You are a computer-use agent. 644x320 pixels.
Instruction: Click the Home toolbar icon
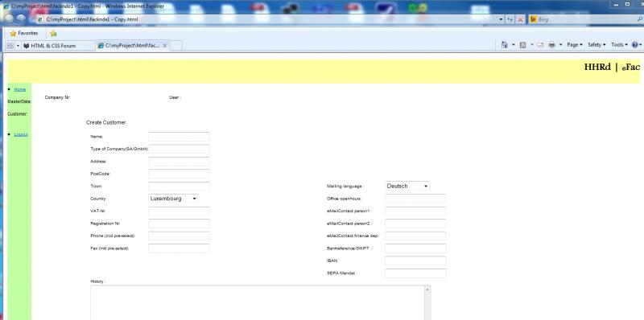(x=505, y=45)
